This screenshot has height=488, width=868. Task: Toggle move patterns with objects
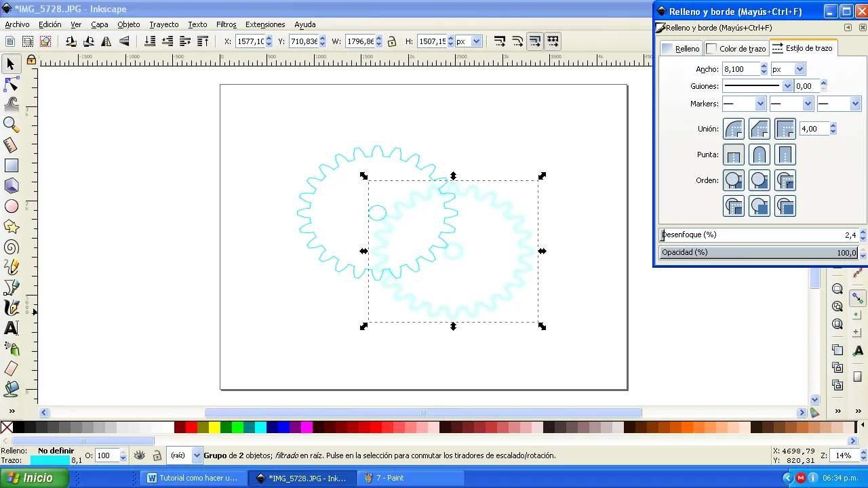(553, 41)
